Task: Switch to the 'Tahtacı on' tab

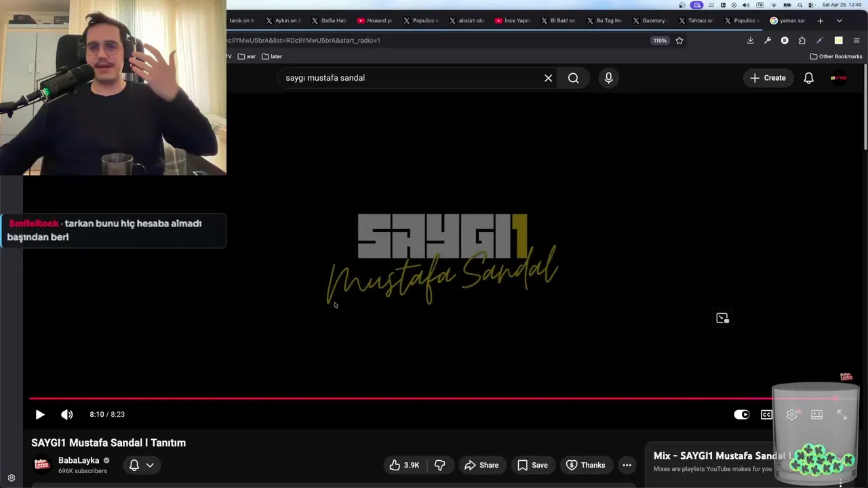Action: point(696,20)
